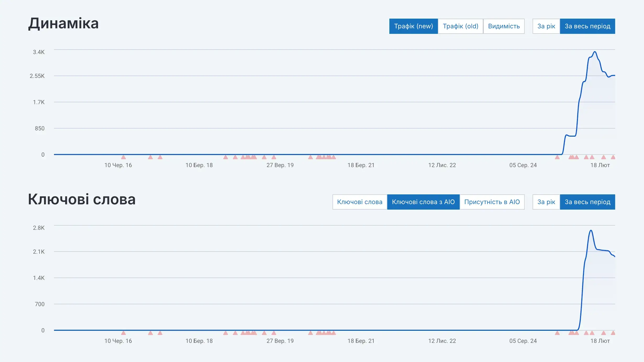Select Ключові слова з AIO tab

coord(423,202)
